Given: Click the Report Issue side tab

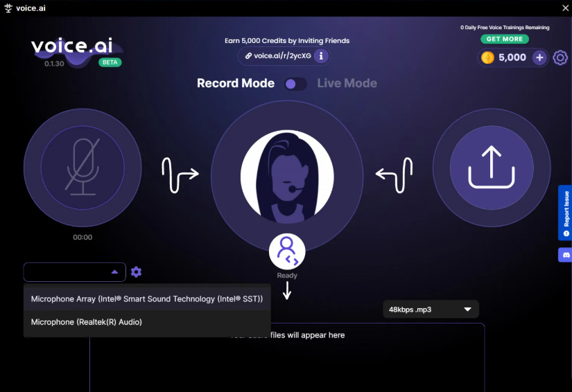Looking at the screenshot, I should [x=566, y=213].
